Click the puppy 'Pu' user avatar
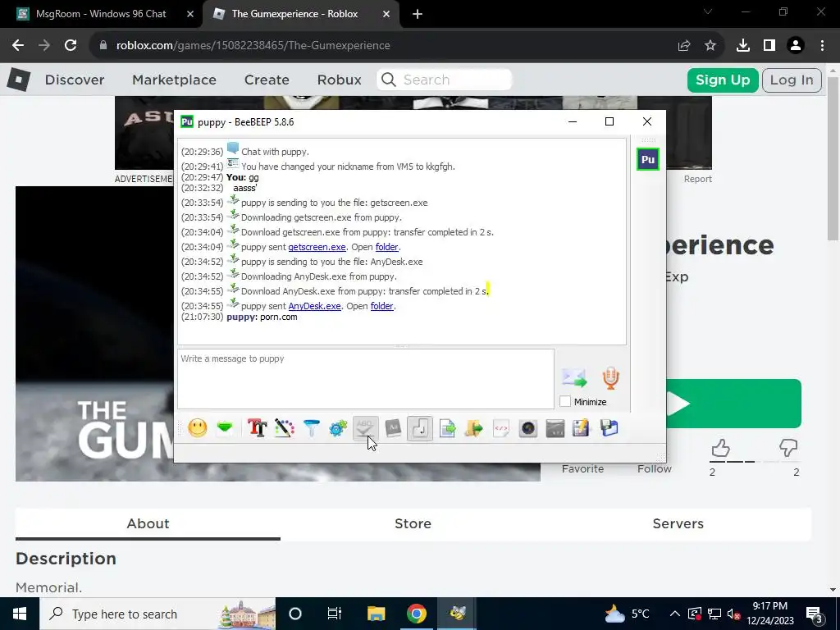 (648, 159)
